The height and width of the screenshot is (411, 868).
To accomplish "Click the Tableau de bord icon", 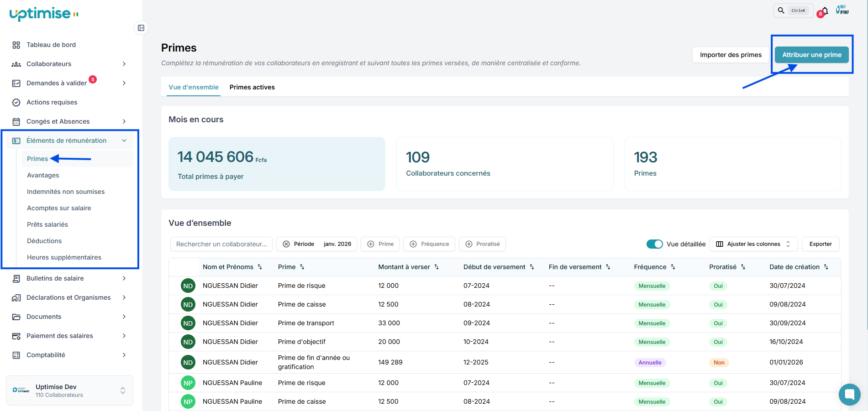I will (x=16, y=45).
